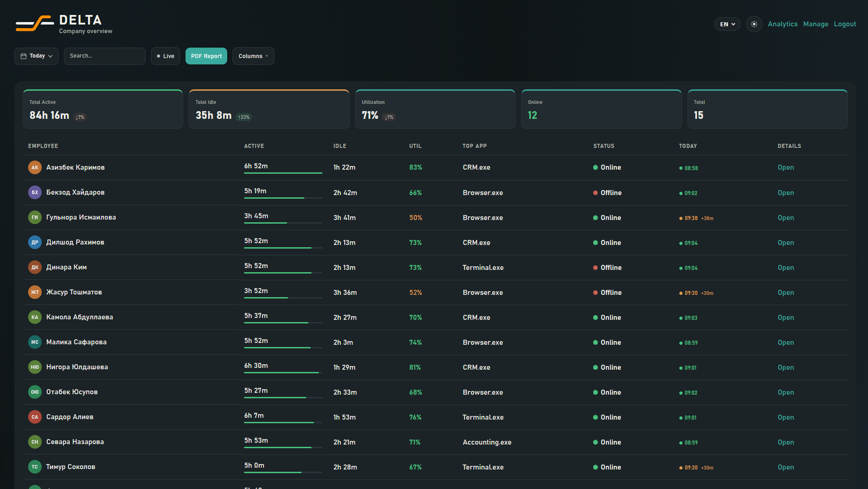Image resolution: width=868 pixels, height=489 pixels.
Task: Sort by the IDLE column header
Action: pyautogui.click(x=340, y=146)
